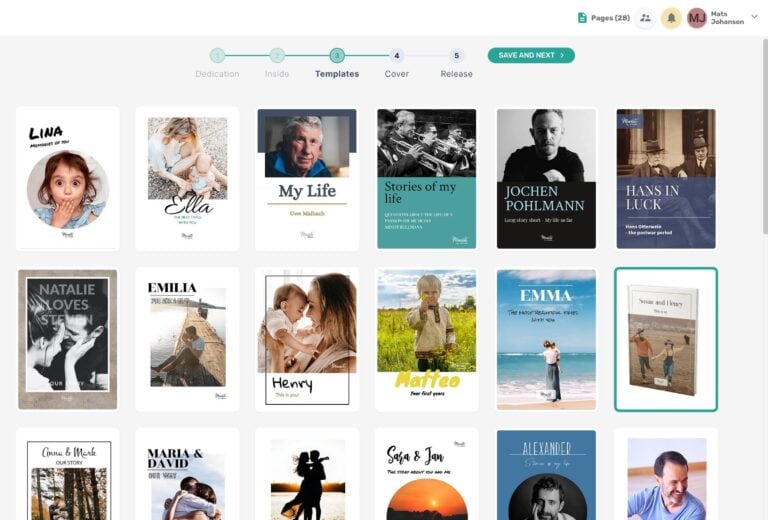Select the Natalie Loves Steven template
The height and width of the screenshot is (520, 768).
click(67, 339)
